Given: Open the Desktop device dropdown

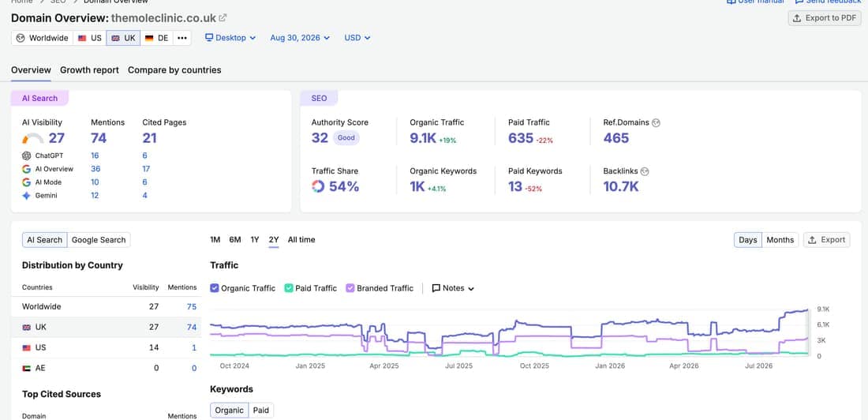Looking at the screenshot, I should [230, 38].
